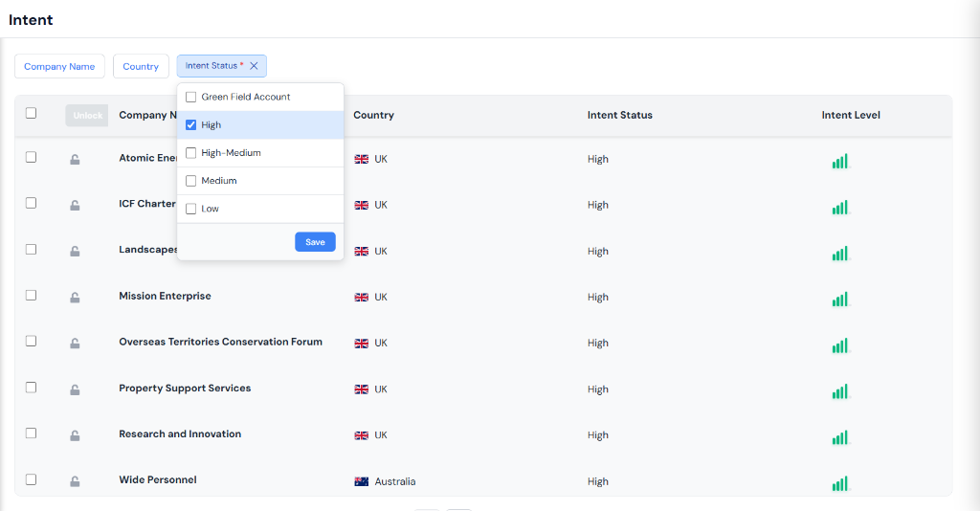Check the Low option
The width and height of the screenshot is (980, 511).
coord(191,209)
